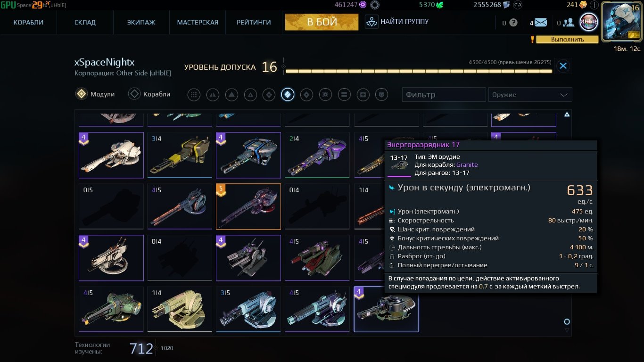Switch view to Корабли
Screen dimensions: 644x362
(x=149, y=94)
